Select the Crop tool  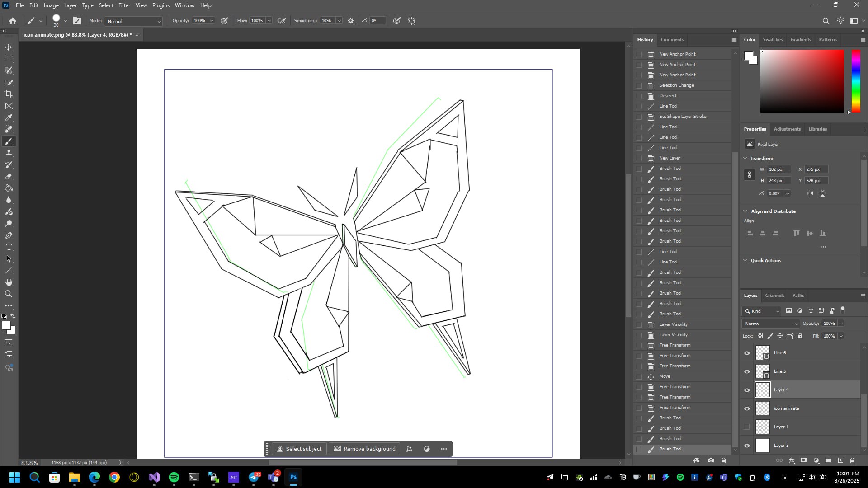9,94
